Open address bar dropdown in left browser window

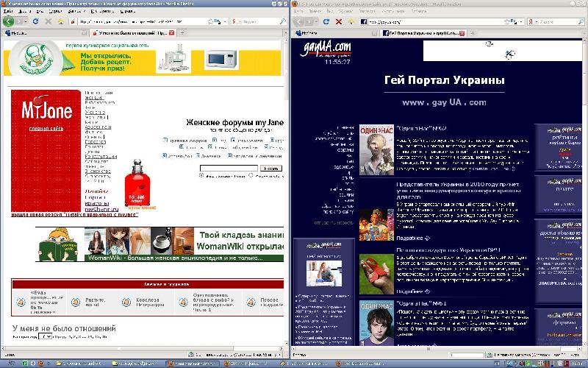[x=224, y=21]
